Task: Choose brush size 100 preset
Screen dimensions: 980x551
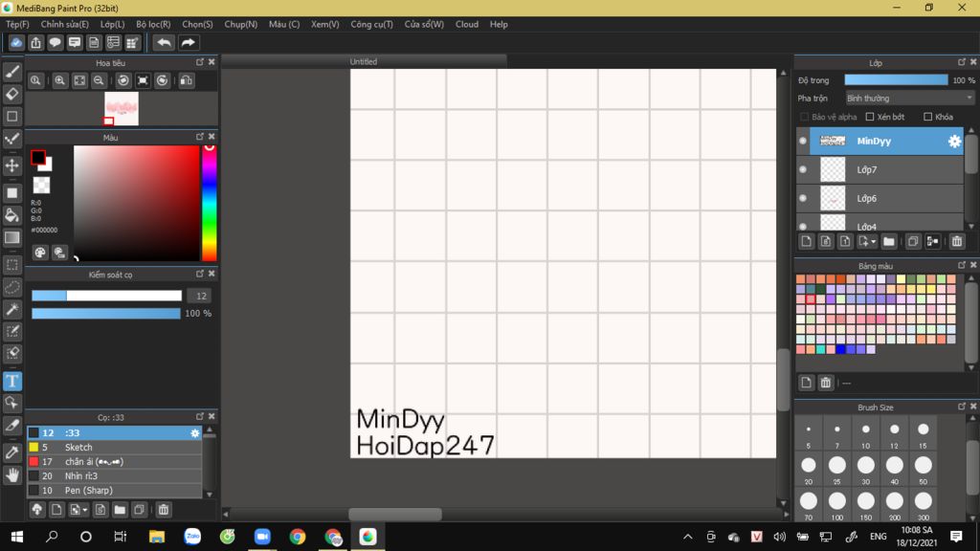Action: pos(836,505)
